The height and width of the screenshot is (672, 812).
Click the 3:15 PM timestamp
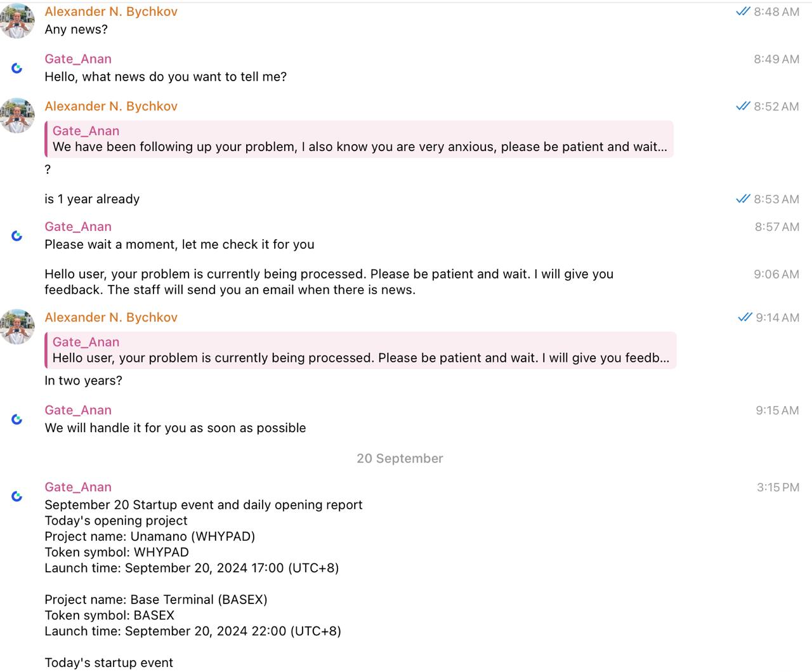[778, 488]
